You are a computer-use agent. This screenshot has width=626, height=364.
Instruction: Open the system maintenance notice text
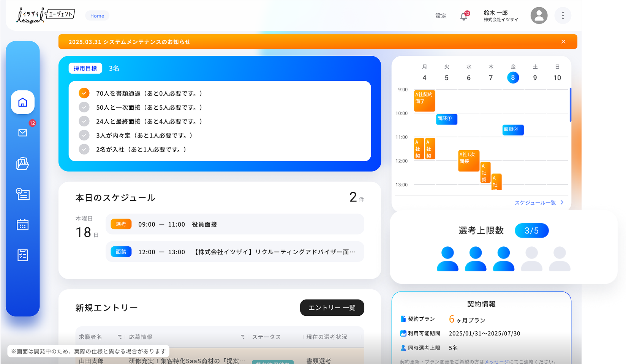click(x=129, y=42)
